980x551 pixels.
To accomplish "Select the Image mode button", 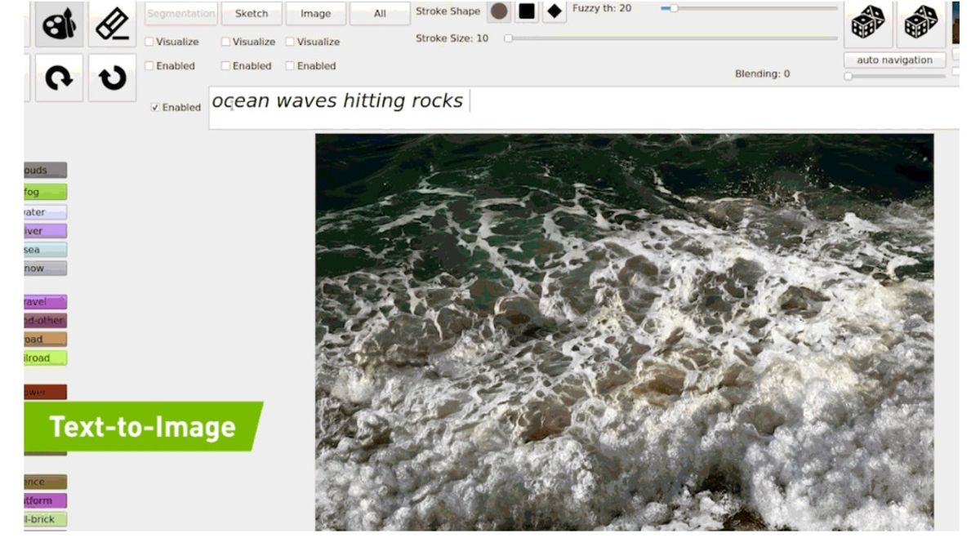I will click(x=316, y=13).
